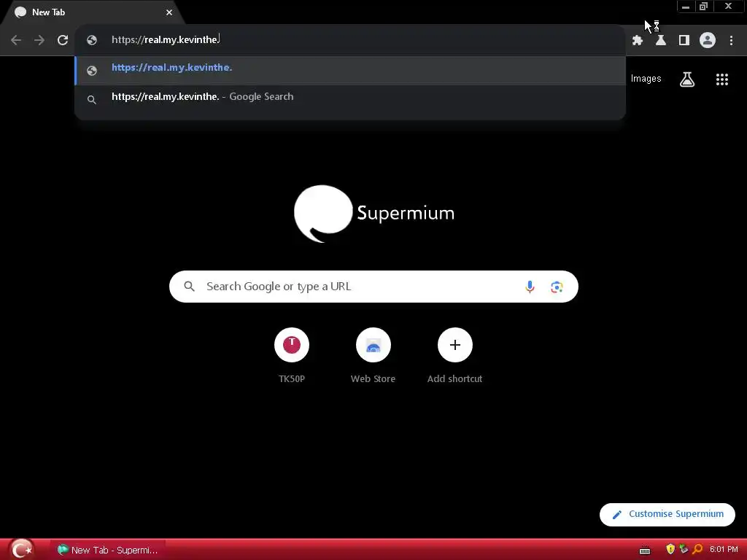Click the globe icon in the address bar

pyautogui.click(x=92, y=40)
